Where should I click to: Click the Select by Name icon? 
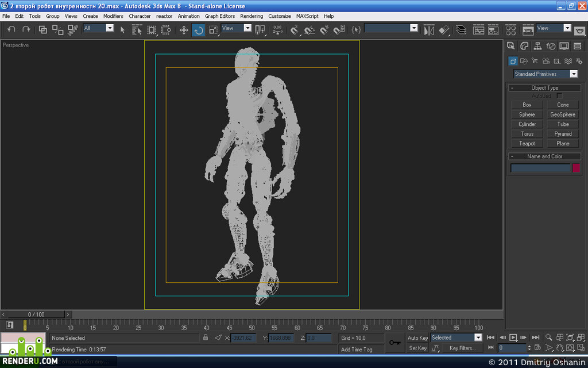(x=137, y=30)
